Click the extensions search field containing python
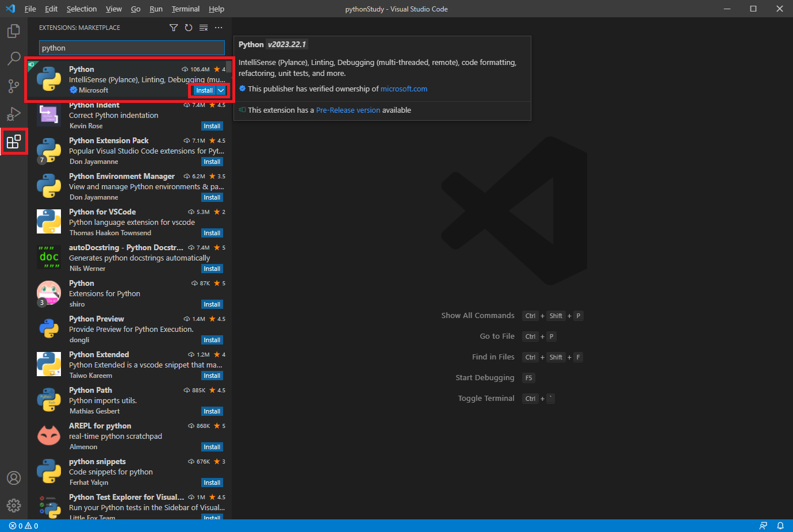 pyautogui.click(x=132, y=48)
